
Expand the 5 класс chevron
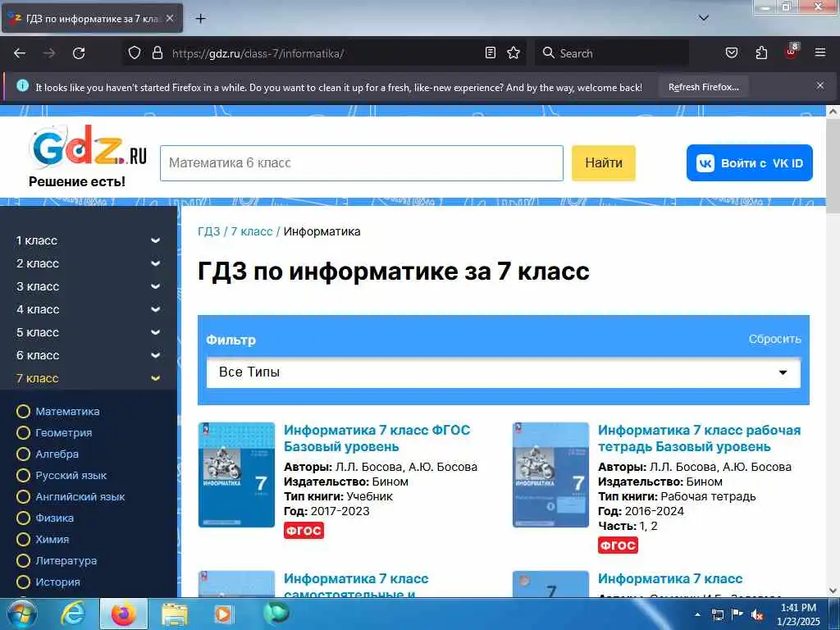155,332
